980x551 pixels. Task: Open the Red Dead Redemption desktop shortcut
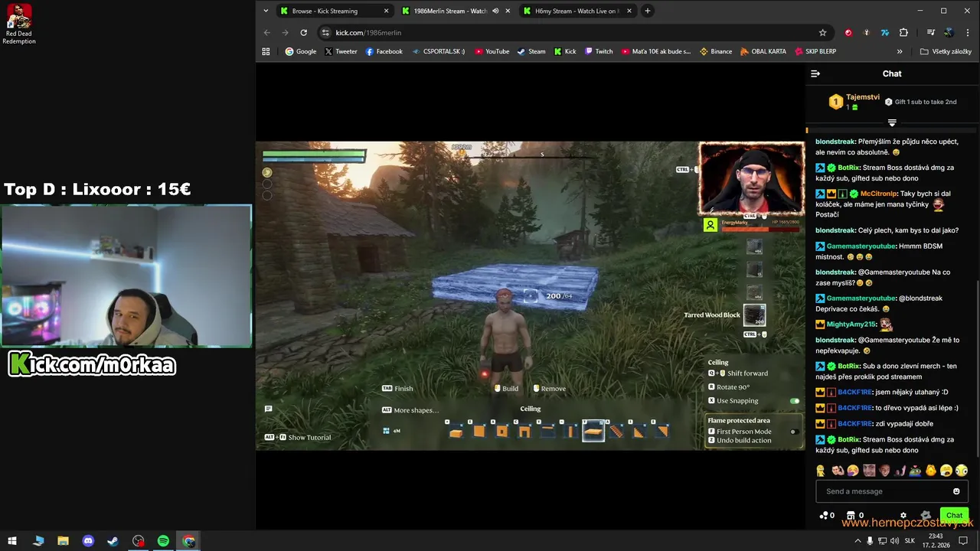click(19, 24)
